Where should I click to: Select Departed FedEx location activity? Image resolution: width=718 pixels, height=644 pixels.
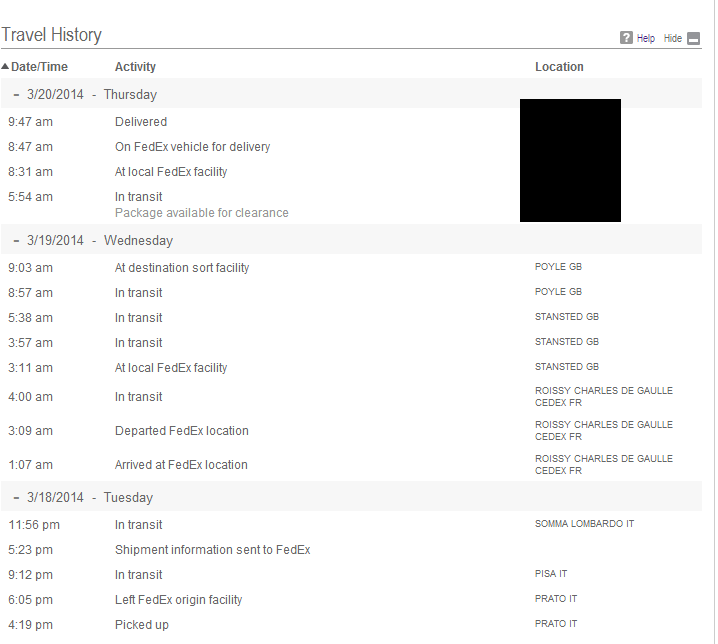[181, 431]
